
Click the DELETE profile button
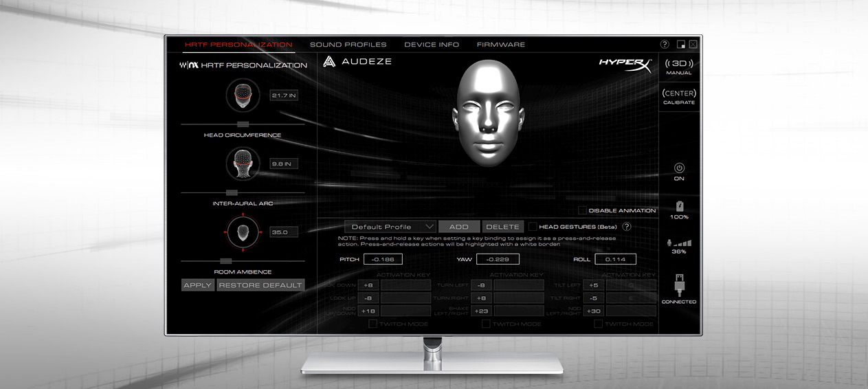click(502, 227)
